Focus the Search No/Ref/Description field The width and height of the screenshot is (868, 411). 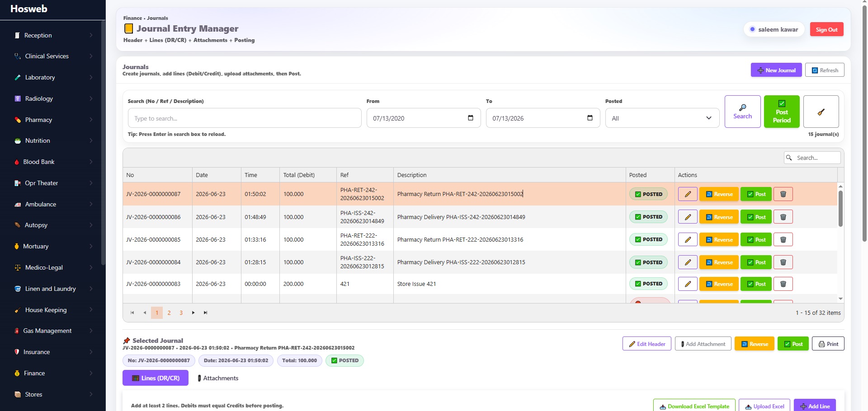pos(245,118)
